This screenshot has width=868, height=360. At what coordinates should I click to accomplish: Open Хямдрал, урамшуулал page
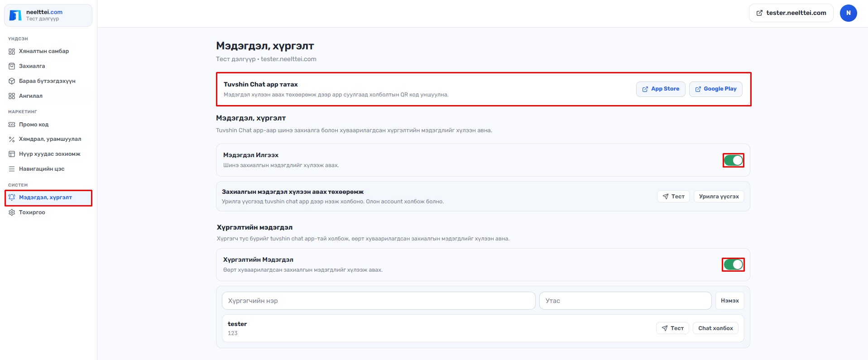point(48,139)
